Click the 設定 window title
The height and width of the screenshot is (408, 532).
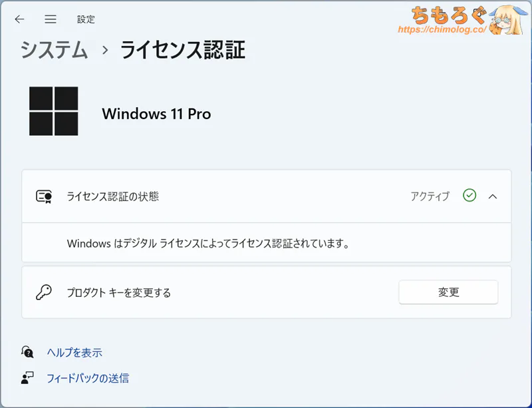(x=86, y=19)
